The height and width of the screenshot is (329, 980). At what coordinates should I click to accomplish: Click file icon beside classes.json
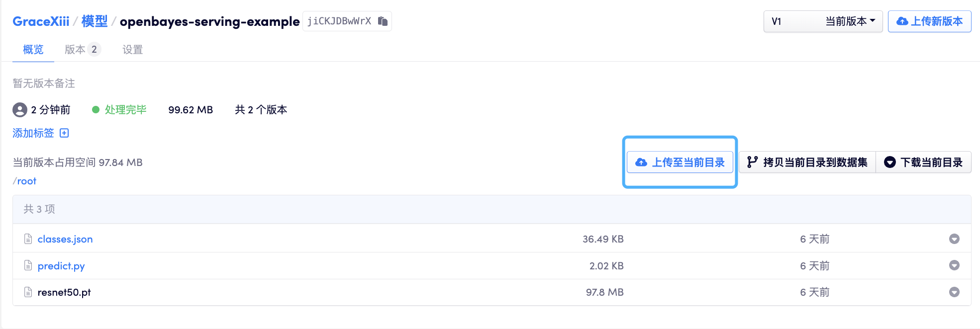pyautogui.click(x=28, y=239)
